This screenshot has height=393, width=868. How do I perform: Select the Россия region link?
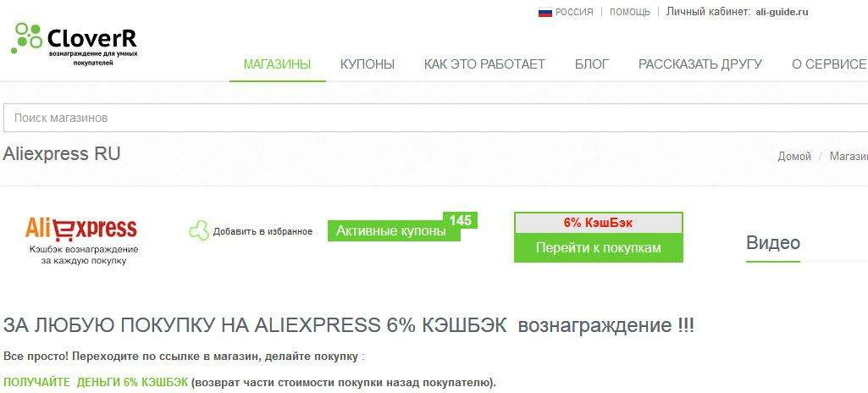coord(574,12)
